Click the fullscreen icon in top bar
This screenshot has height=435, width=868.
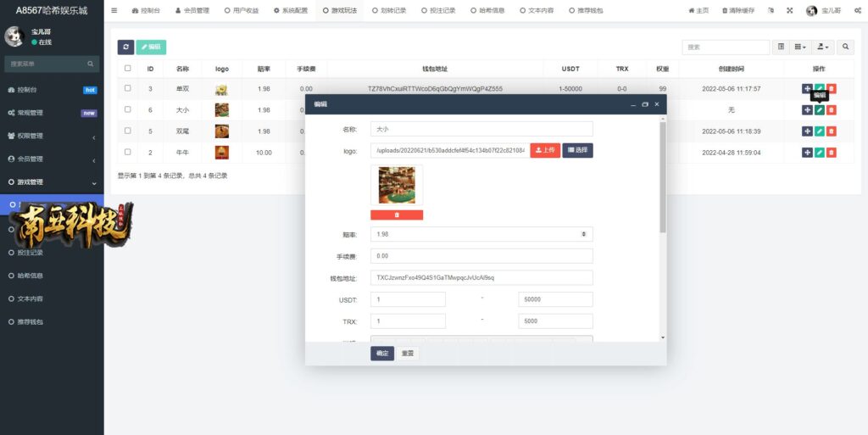(x=790, y=10)
